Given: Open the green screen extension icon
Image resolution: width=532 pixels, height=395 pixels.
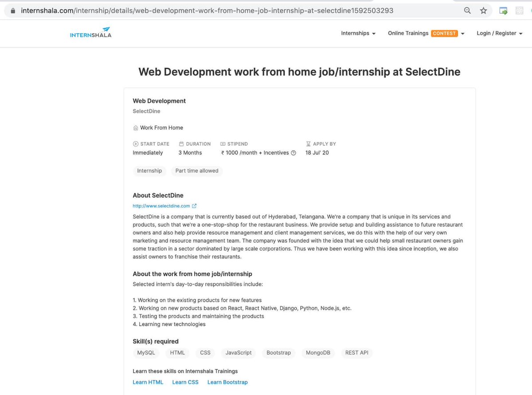Looking at the screenshot, I should coord(503,11).
